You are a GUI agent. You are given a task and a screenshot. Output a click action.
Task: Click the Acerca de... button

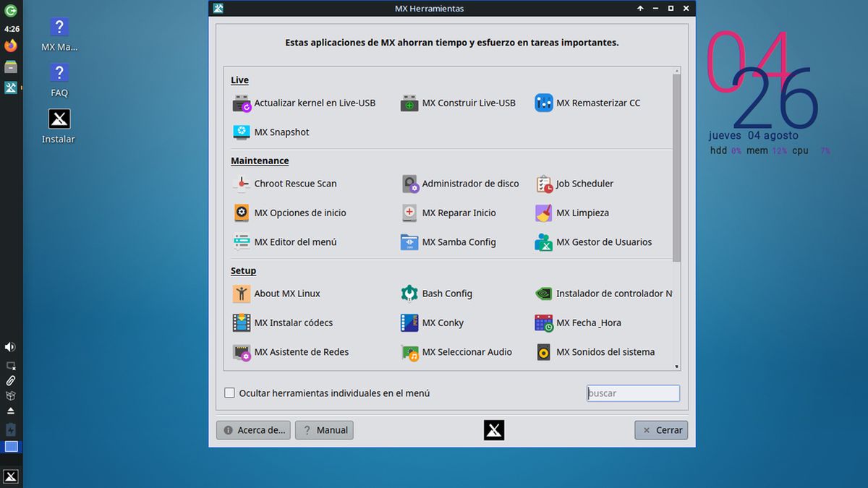pos(253,430)
